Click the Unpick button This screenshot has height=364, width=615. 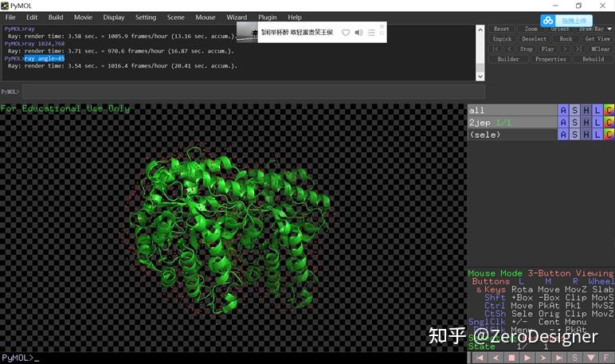[502, 39]
